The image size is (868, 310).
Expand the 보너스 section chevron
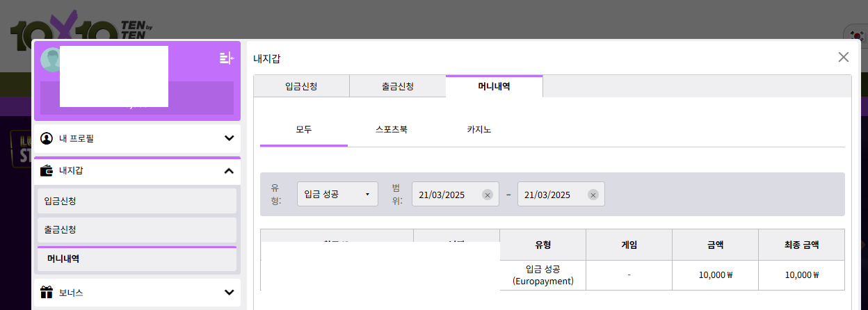(x=229, y=292)
